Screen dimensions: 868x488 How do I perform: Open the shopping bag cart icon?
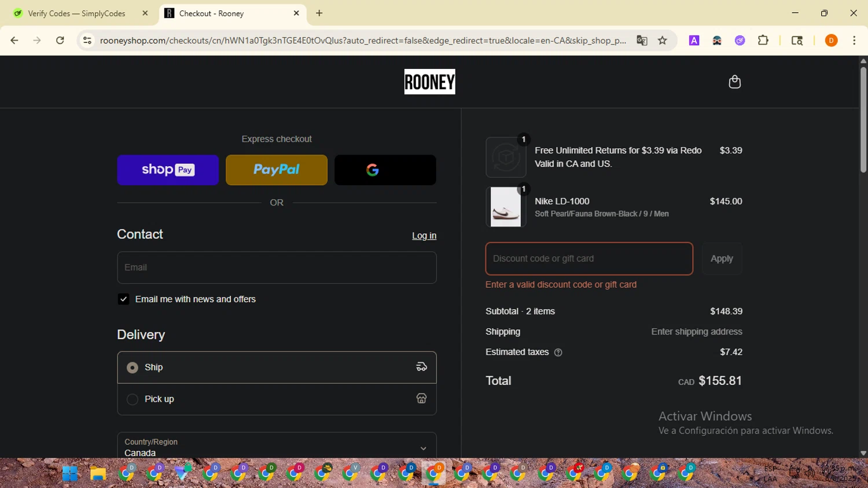[734, 82]
